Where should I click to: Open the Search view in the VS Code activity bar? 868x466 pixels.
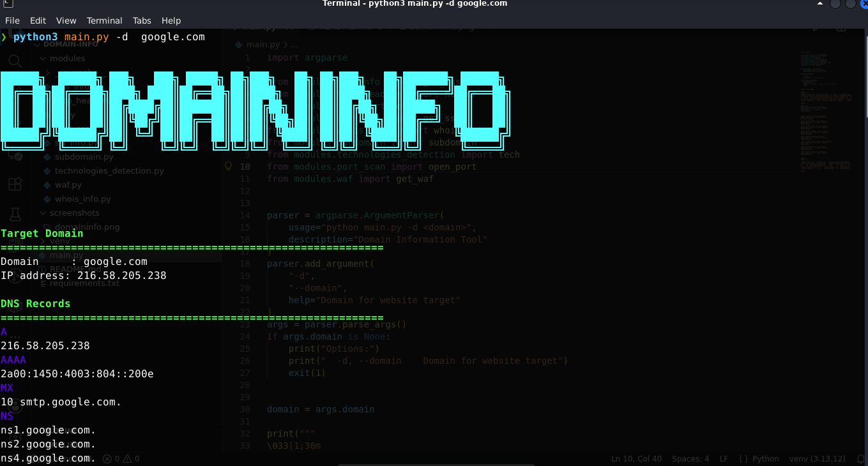pyautogui.click(x=15, y=61)
